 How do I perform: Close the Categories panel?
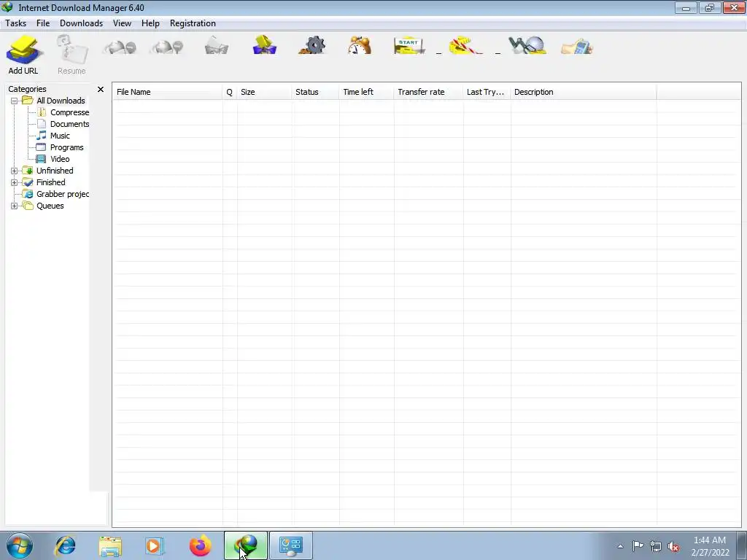tap(101, 89)
